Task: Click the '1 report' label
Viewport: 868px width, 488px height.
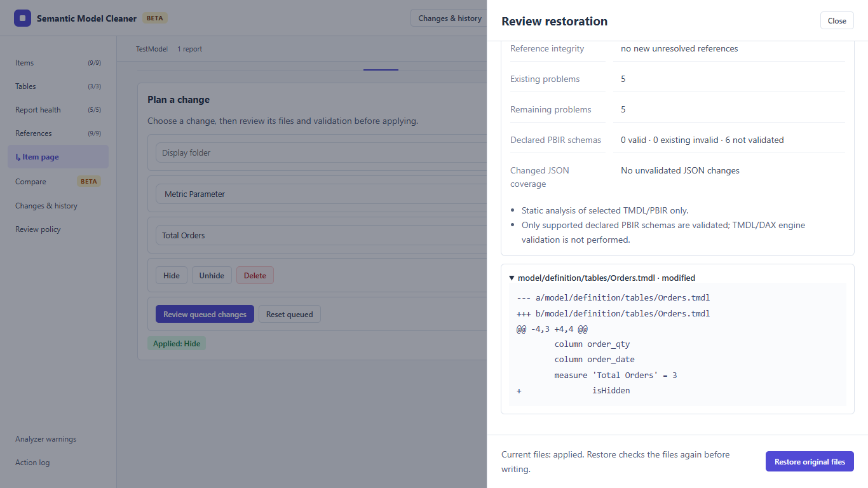Action: (190, 49)
